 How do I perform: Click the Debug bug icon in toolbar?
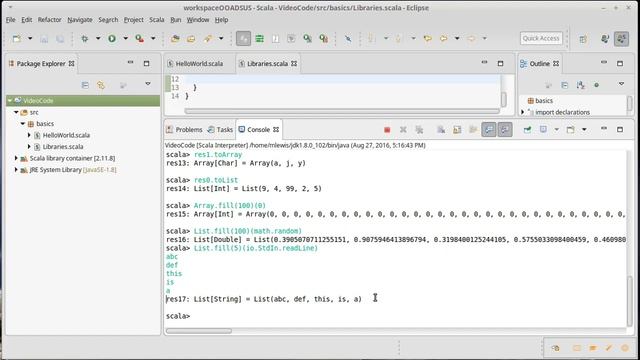[x=84, y=38]
